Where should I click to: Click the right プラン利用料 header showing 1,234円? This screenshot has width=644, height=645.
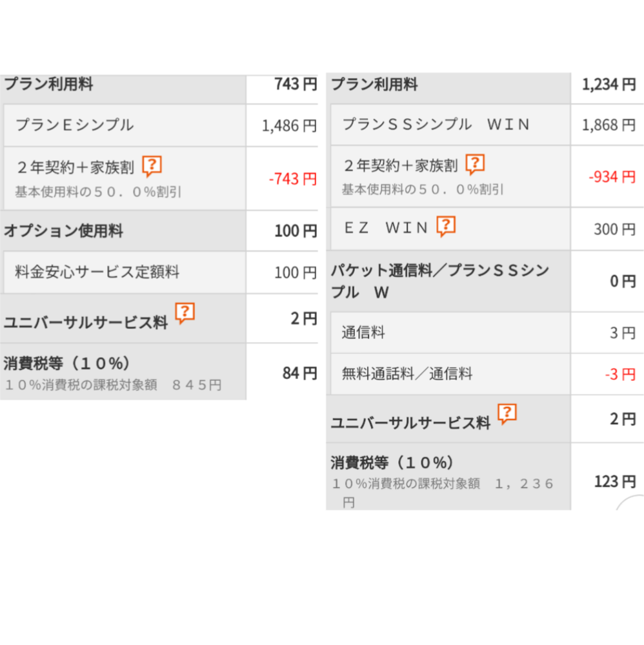tap(485, 88)
